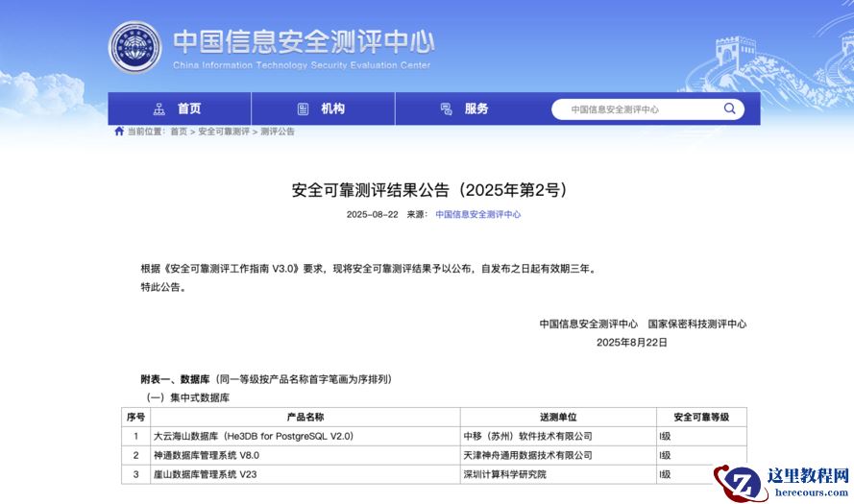Open the 机构 navigation tab
This screenshot has height=504, width=854.
click(x=323, y=108)
